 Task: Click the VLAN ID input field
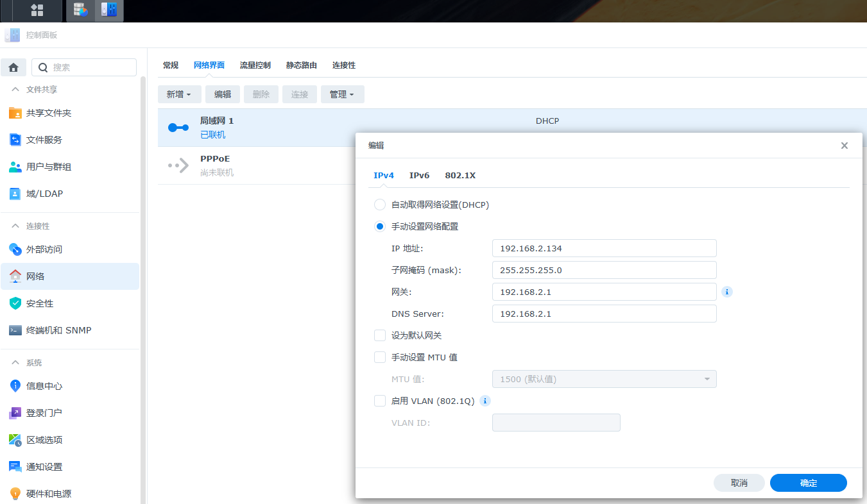click(x=556, y=423)
